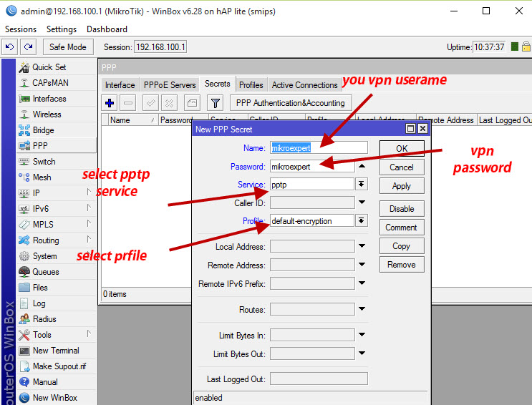This screenshot has width=532, height=405.
Task: Switch to Active Connections tab
Action: tap(305, 85)
